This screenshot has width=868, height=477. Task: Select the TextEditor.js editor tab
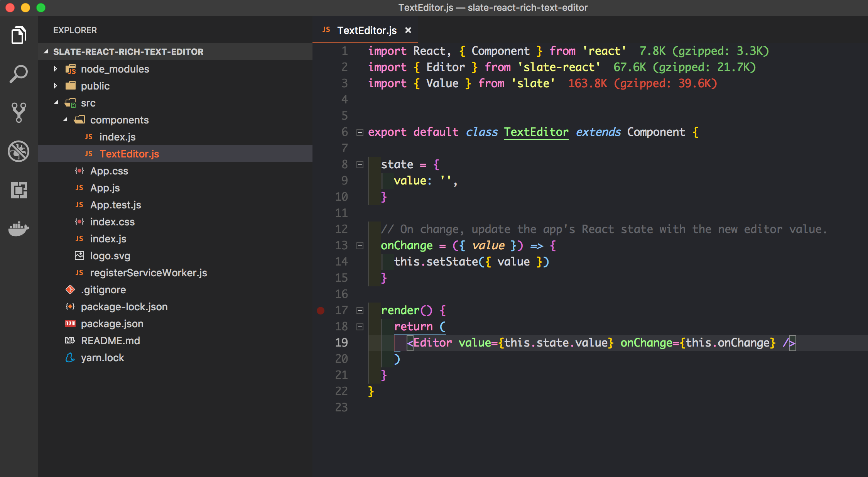pos(366,30)
